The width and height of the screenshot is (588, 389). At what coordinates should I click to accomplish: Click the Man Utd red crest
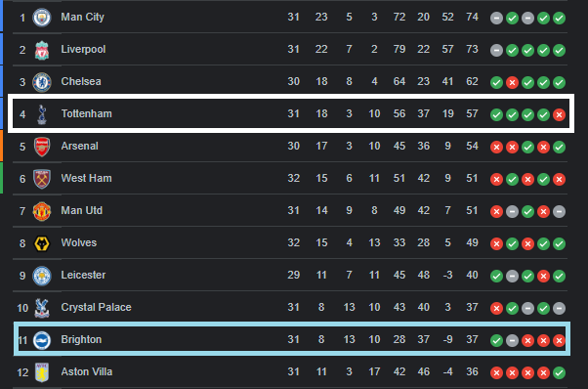click(42, 211)
